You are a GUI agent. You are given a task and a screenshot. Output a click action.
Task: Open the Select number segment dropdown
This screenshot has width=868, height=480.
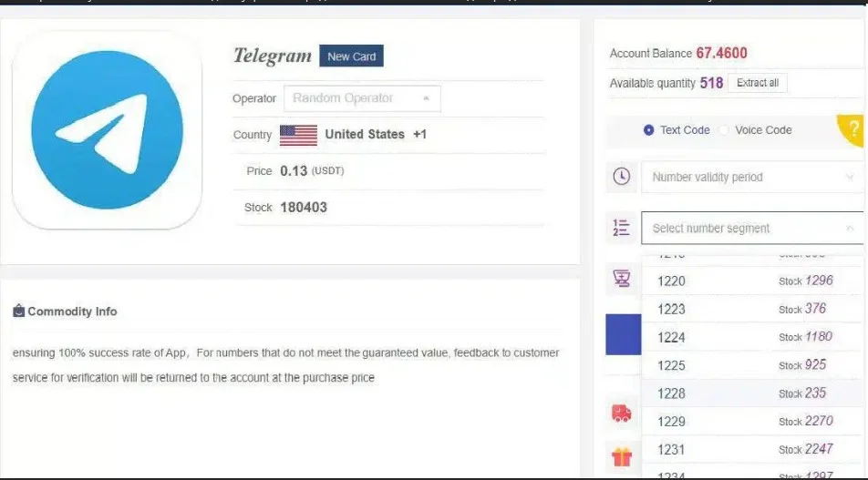pyautogui.click(x=751, y=228)
